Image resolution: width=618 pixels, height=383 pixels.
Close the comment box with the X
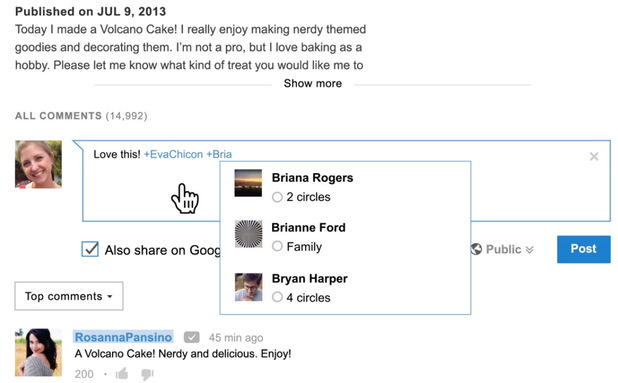point(594,156)
